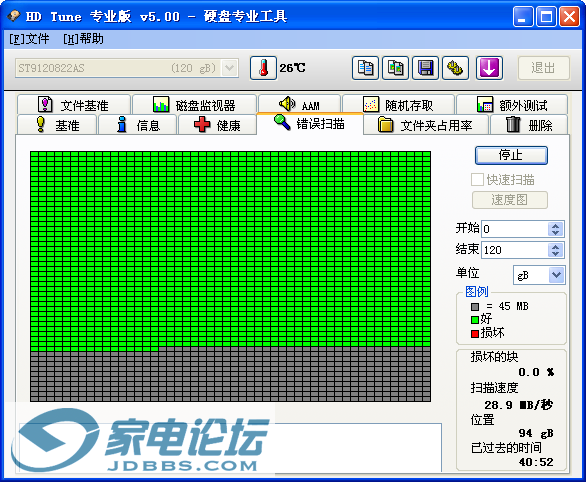Expand the 单位 gB unit dropdown

coord(556,275)
